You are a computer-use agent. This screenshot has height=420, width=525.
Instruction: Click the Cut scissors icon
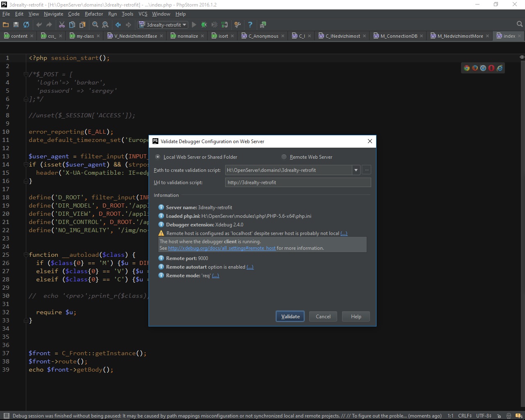click(62, 25)
